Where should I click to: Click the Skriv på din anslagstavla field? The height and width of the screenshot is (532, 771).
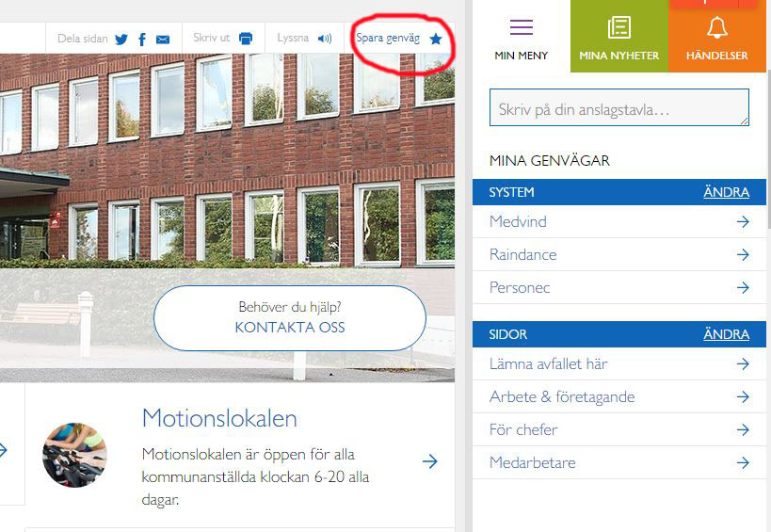click(x=619, y=107)
